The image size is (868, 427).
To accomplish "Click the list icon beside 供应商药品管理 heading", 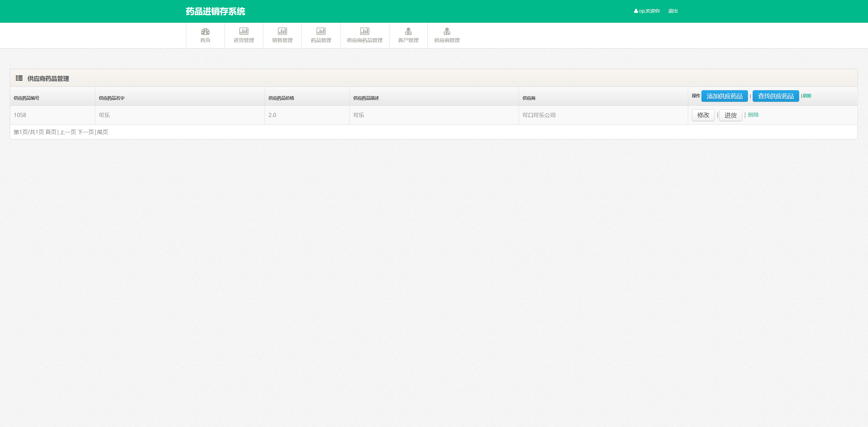I will (x=19, y=78).
